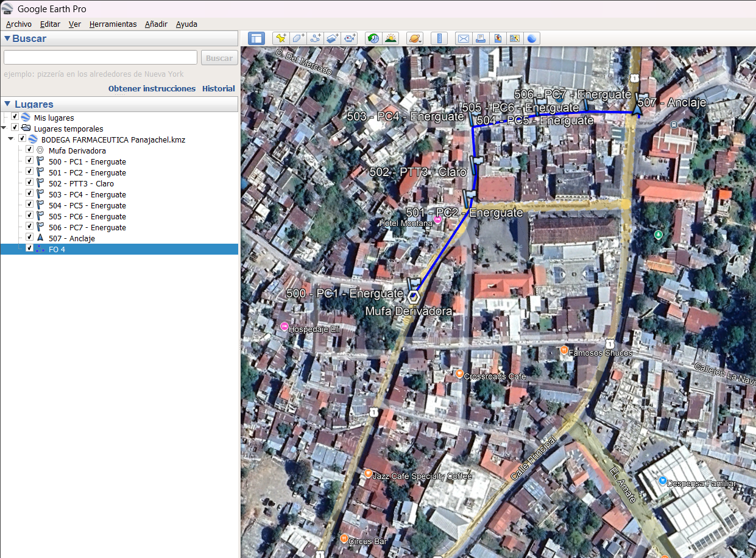Open the Archivo menu
The height and width of the screenshot is (558, 756).
pyautogui.click(x=18, y=24)
